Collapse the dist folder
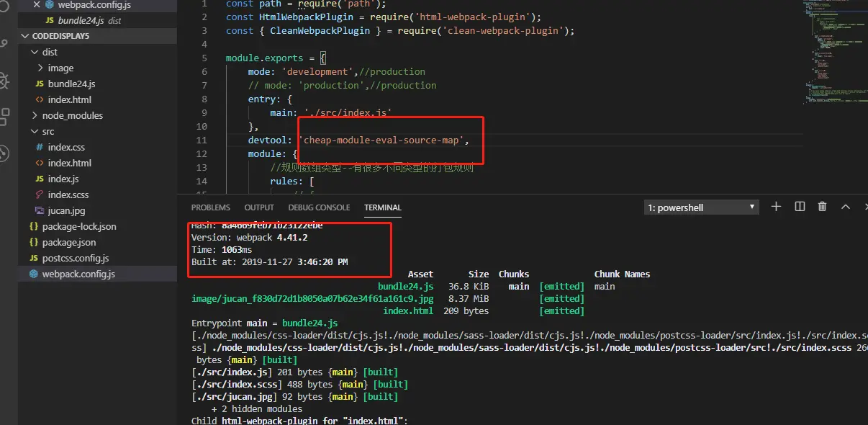Viewport: 868px width, 425px height. 97,52
